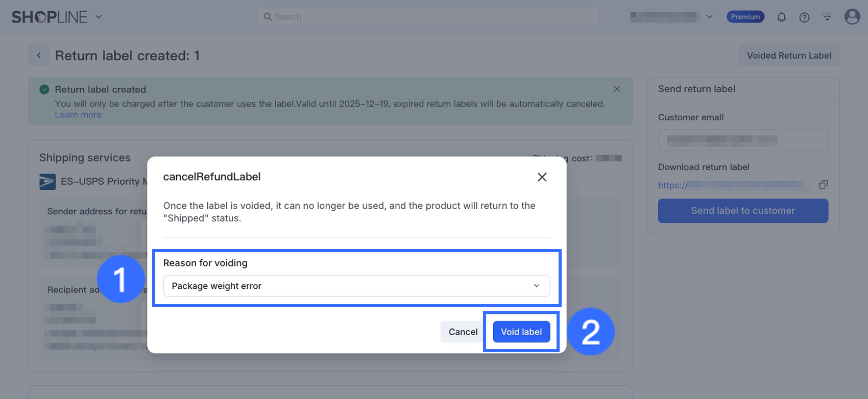
Task: Click Send label to customer
Action: (743, 211)
